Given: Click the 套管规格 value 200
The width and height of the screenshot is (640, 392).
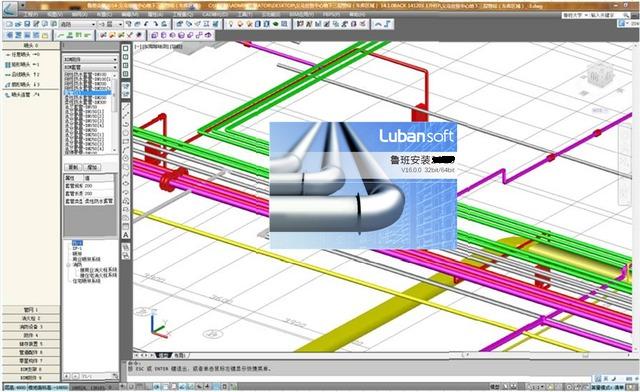Looking at the screenshot, I should (99, 186).
